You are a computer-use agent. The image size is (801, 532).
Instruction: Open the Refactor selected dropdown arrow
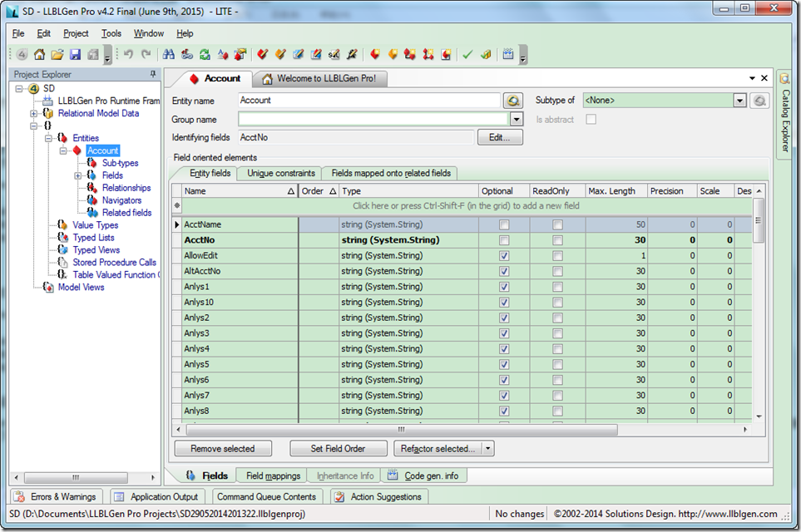[x=488, y=449]
